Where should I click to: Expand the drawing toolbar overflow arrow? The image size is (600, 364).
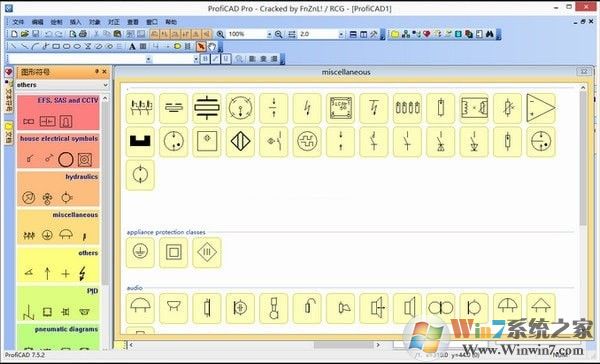tap(220, 47)
